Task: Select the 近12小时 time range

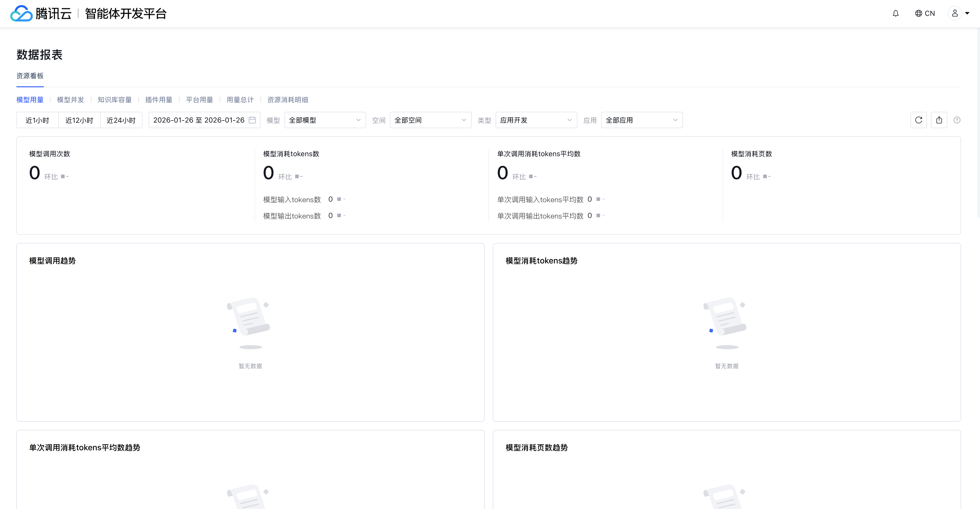Action: pyautogui.click(x=79, y=120)
